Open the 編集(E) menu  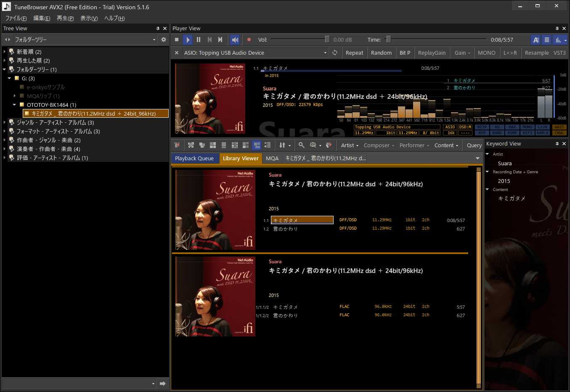(x=42, y=18)
